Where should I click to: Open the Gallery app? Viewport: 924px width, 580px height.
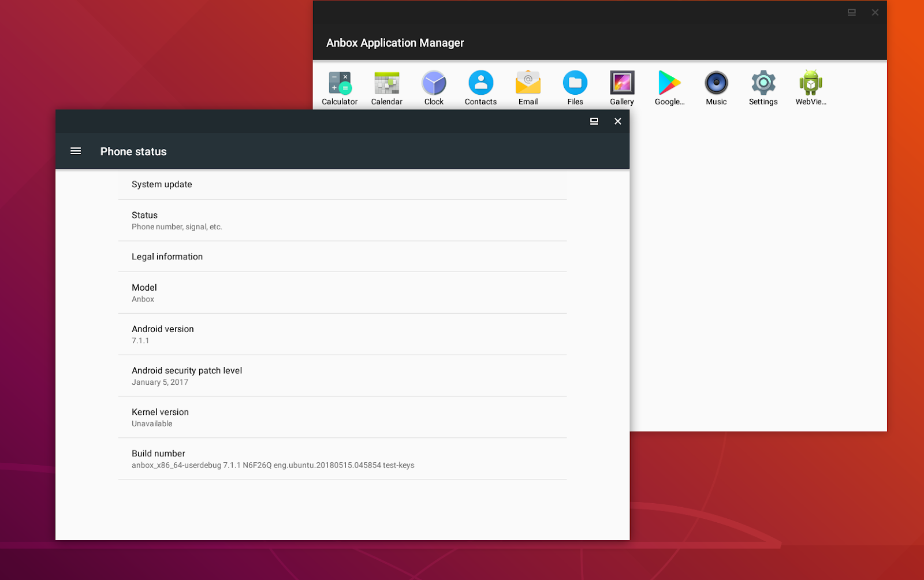coord(621,87)
